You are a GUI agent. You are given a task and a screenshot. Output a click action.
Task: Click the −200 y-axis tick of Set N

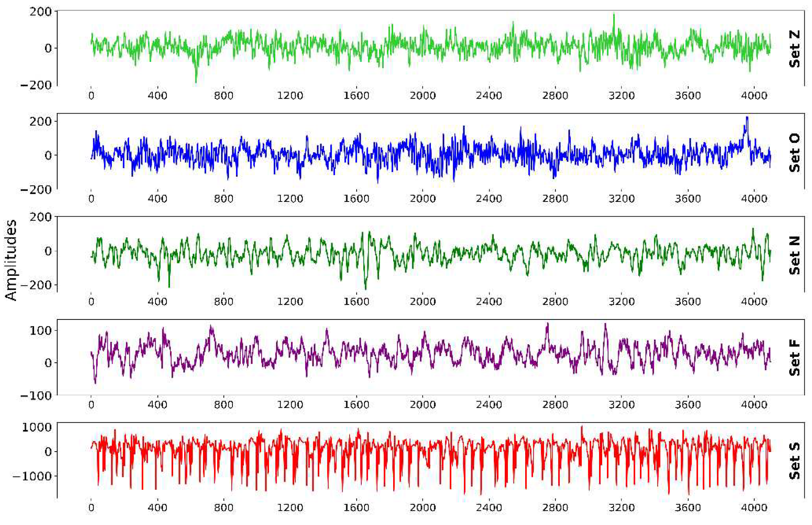click(36, 285)
